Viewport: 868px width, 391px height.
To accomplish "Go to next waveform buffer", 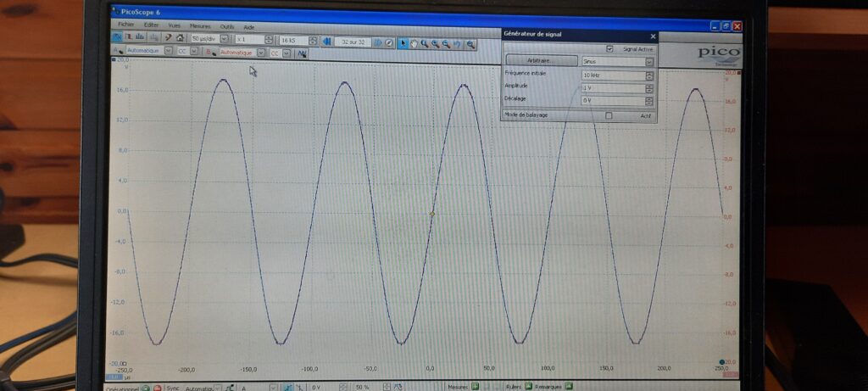I will coord(377,42).
